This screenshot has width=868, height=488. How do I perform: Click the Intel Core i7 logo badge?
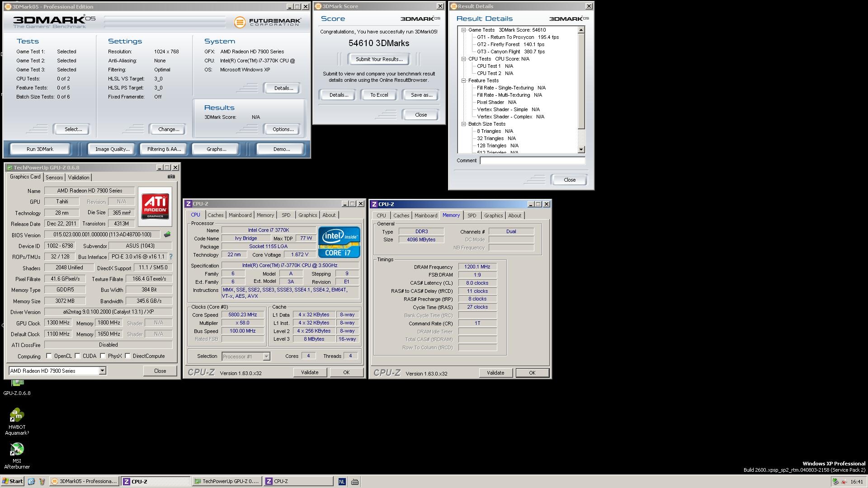(x=339, y=242)
